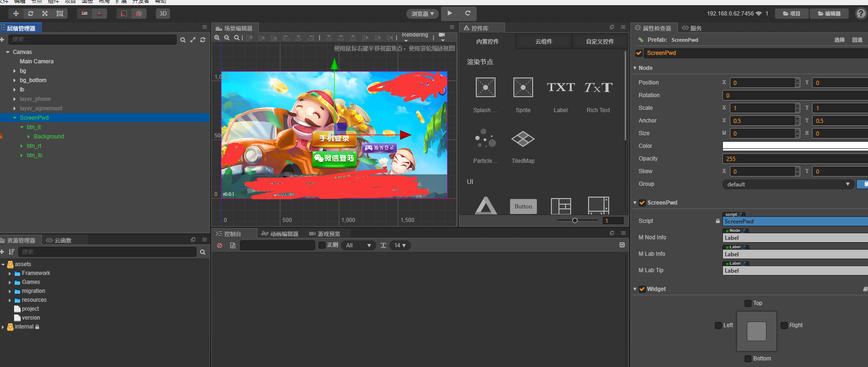Viewport: 868px width, 367px height.
Task: Switch to the 服务 tab
Action: coord(692,28)
